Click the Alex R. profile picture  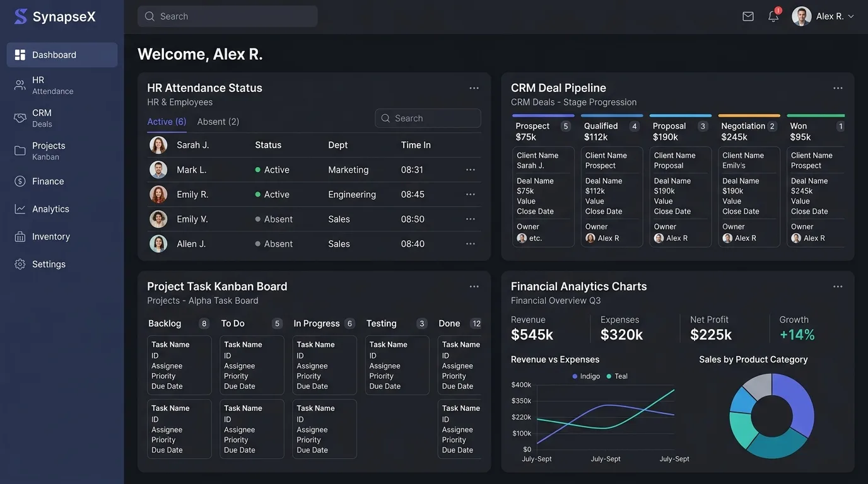[x=802, y=16]
